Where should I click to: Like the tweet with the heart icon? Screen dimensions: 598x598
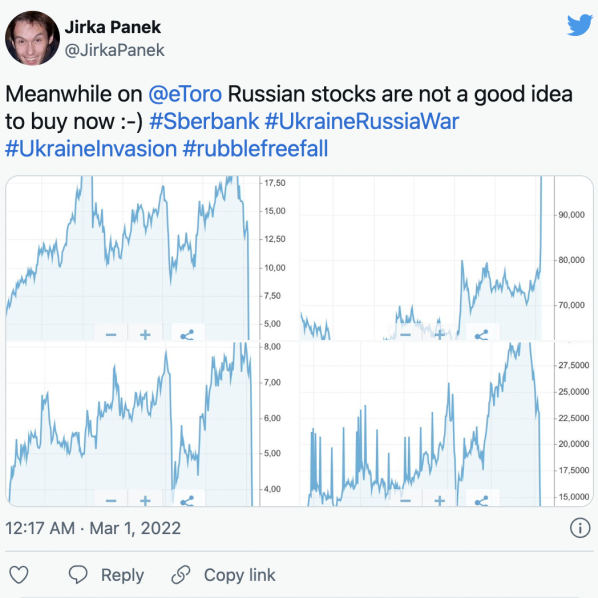coord(19,575)
